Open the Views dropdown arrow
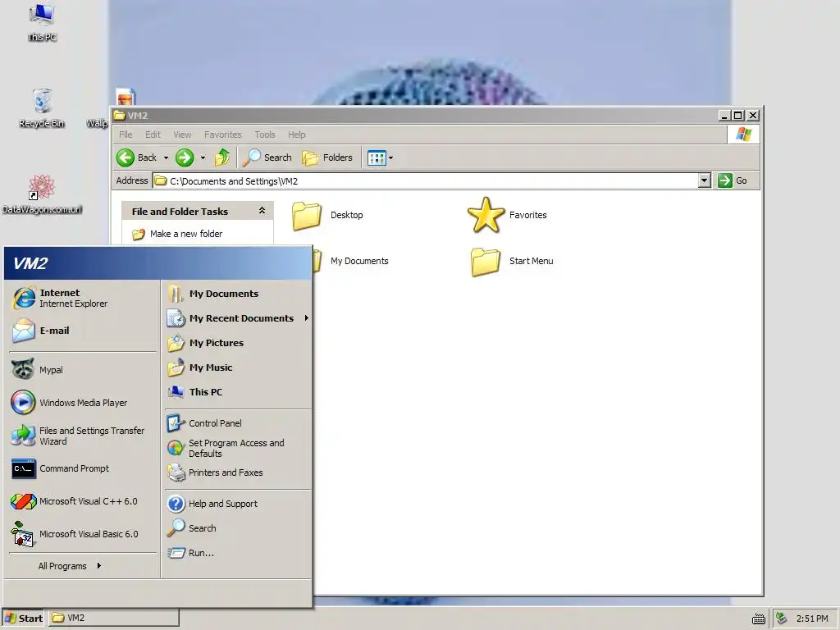This screenshot has width=840, height=630. point(390,157)
